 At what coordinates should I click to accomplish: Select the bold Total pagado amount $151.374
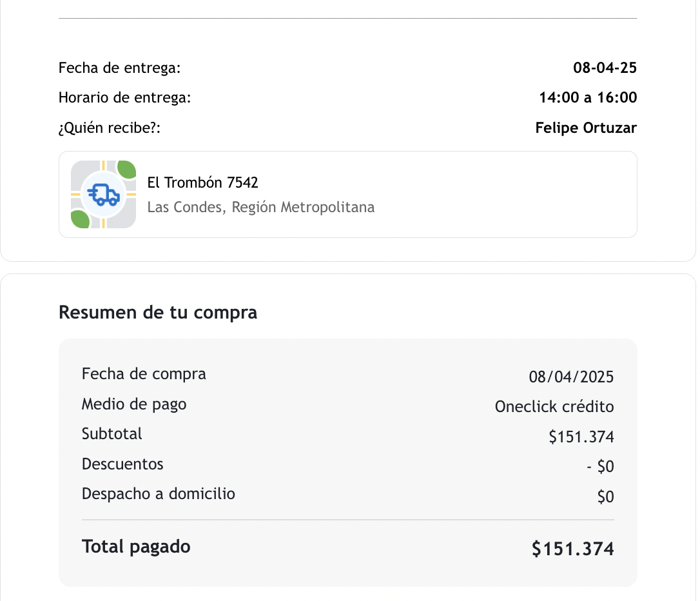click(572, 549)
